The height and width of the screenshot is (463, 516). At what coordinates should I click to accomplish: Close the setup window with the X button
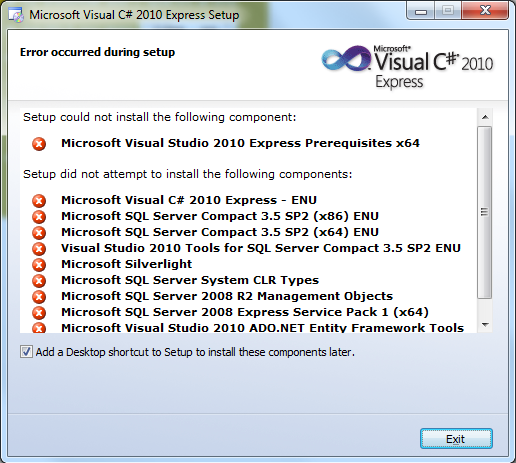coord(485,10)
